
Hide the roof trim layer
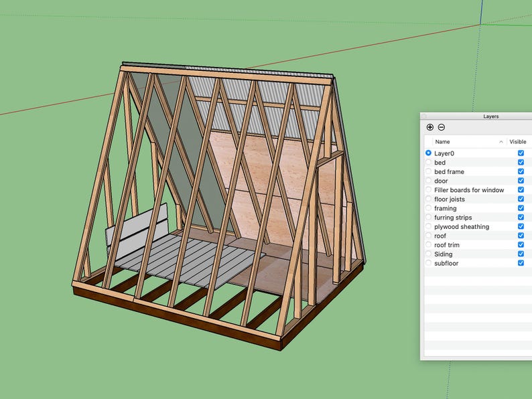(x=521, y=244)
